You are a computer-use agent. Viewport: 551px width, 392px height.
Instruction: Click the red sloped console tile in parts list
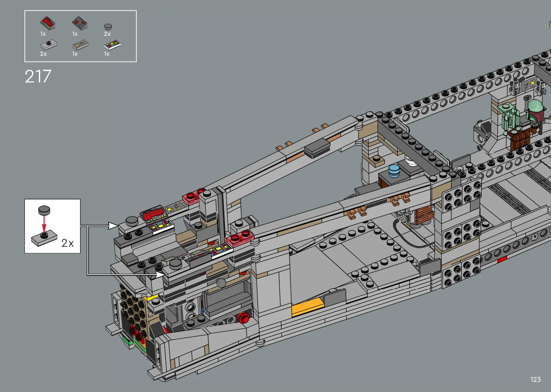coord(47,23)
